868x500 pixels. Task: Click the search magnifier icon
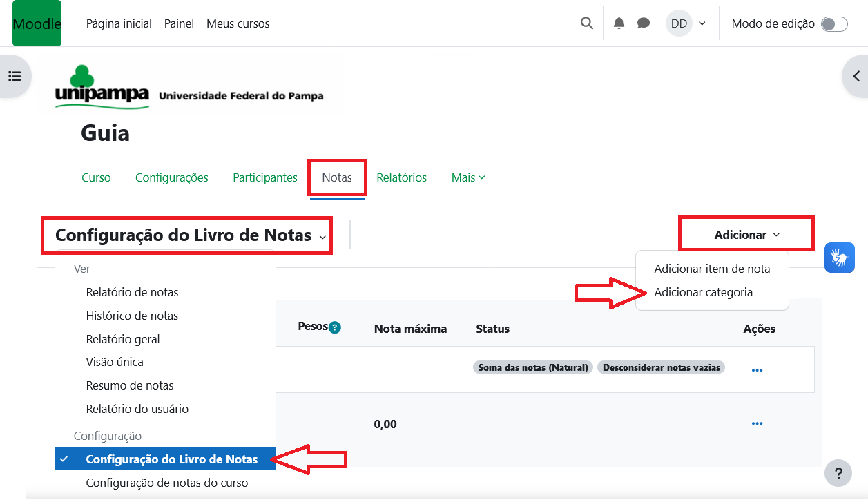[586, 23]
